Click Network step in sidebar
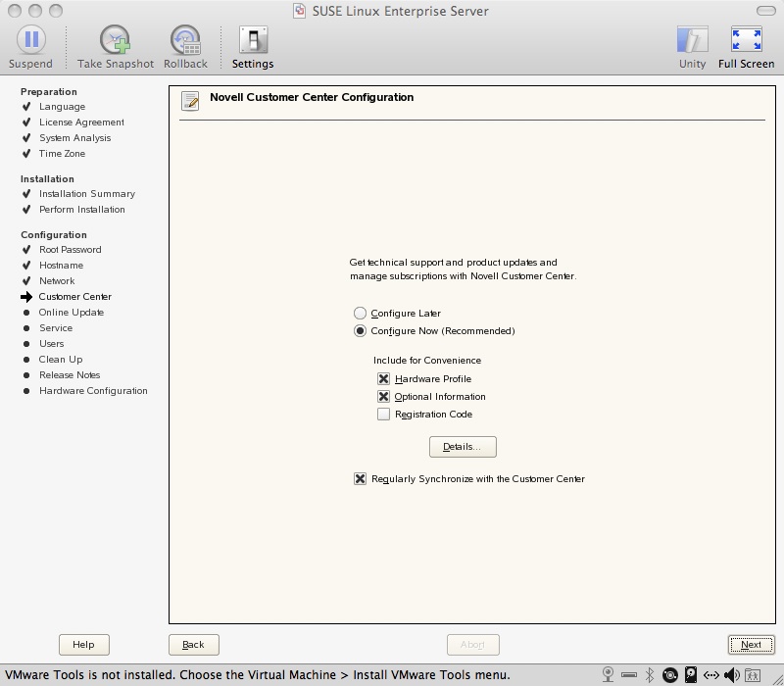 point(57,281)
